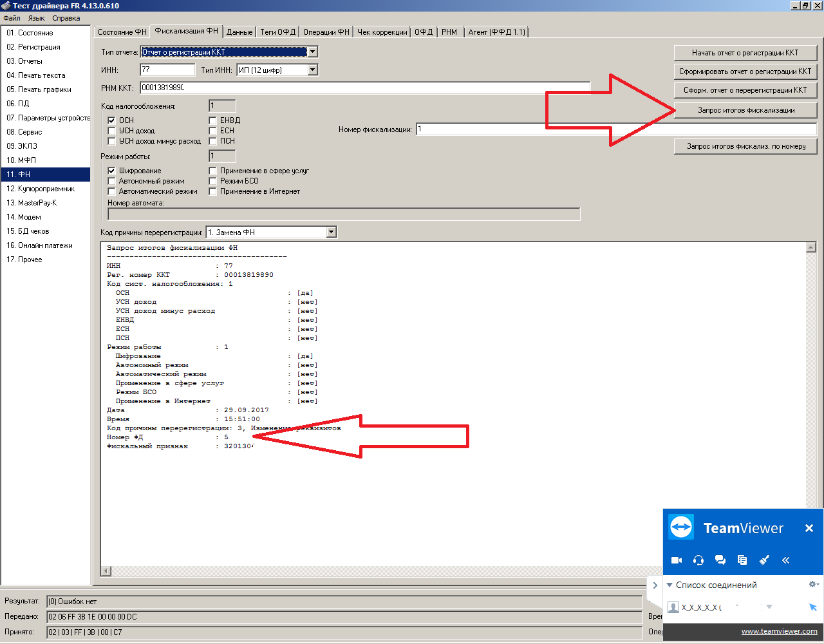Viewport: 824px width, 644px height.
Task: Collapse the Список соединений section
Action: pyautogui.click(x=669, y=585)
